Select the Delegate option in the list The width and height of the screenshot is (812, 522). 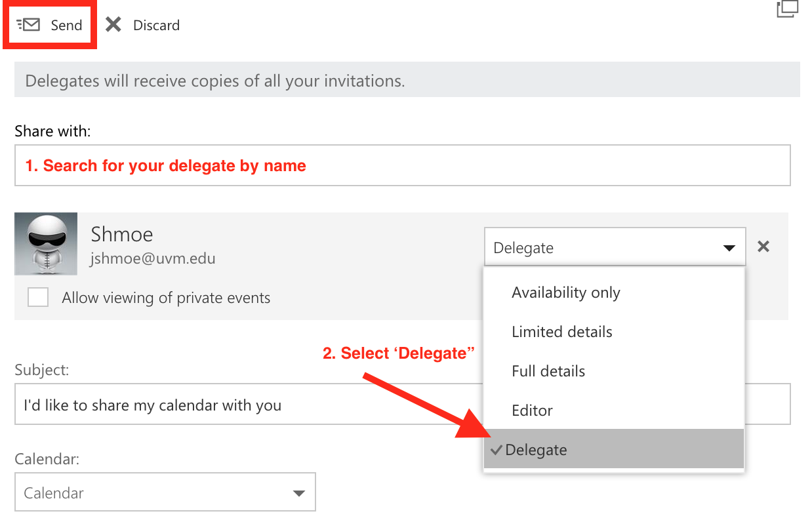click(x=535, y=450)
